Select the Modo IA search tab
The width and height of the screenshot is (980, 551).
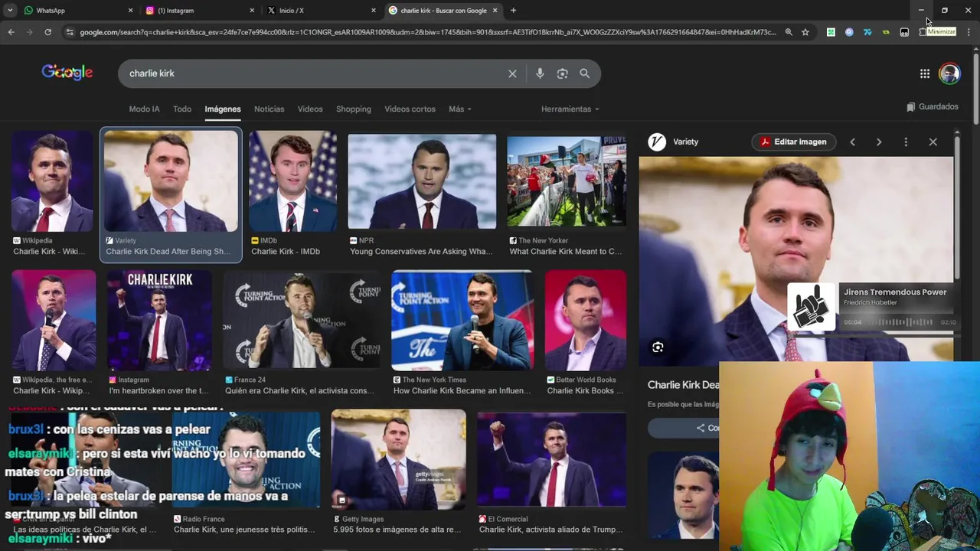[144, 109]
